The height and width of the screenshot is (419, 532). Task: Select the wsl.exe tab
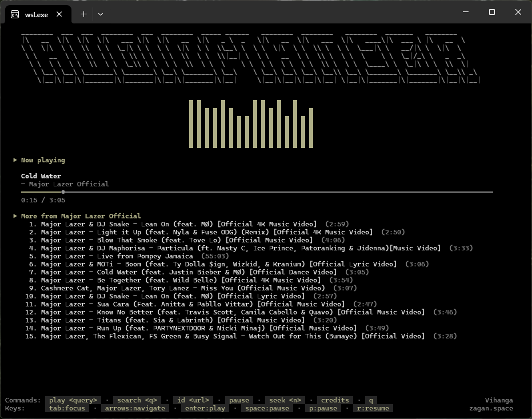pos(37,15)
